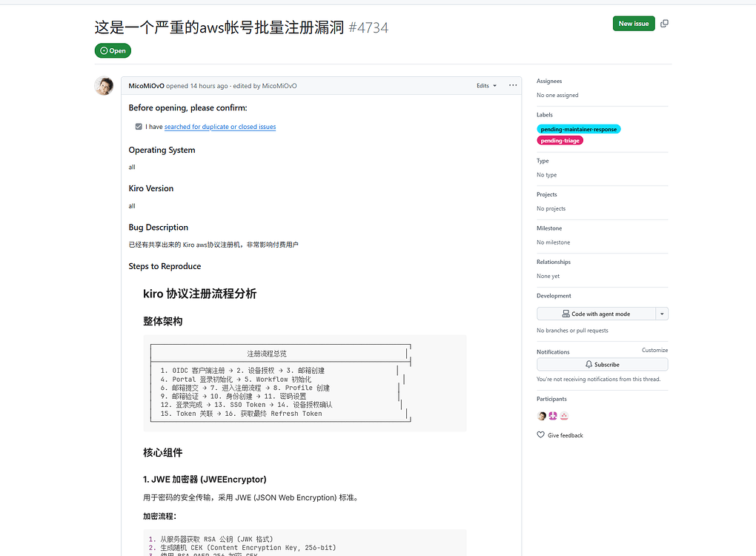This screenshot has height=556, width=756.
Task: Expand the Edits history dropdown
Action: coord(486,85)
